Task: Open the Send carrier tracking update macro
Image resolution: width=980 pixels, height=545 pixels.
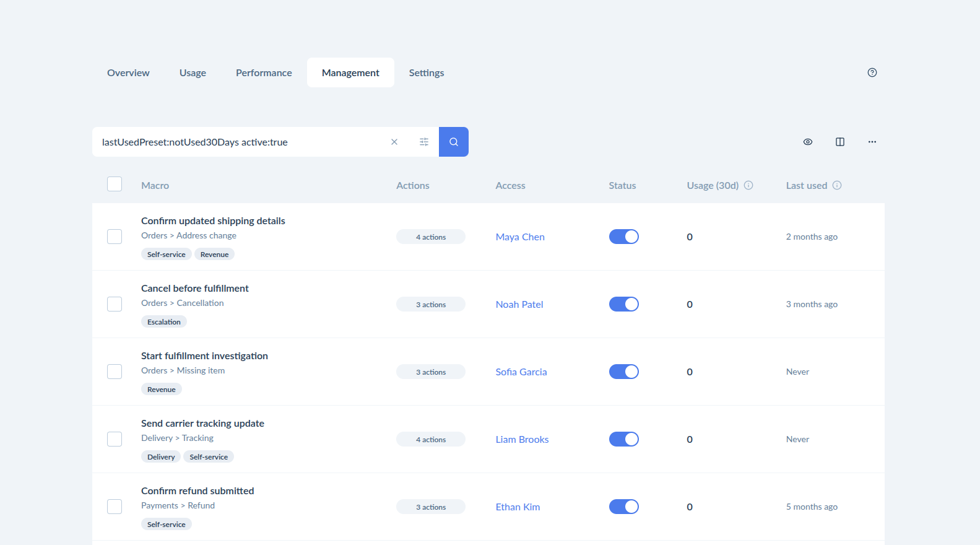Action: click(x=202, y=423)
